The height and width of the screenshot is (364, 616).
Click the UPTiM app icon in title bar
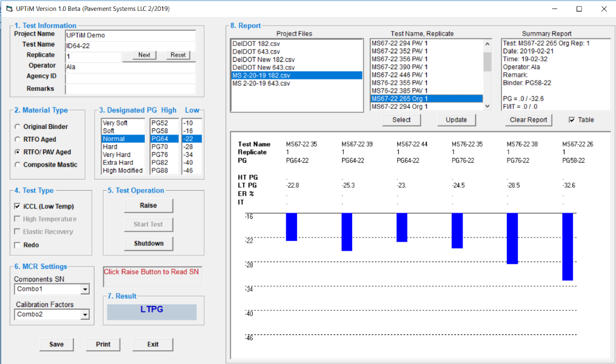coord(8,9)
